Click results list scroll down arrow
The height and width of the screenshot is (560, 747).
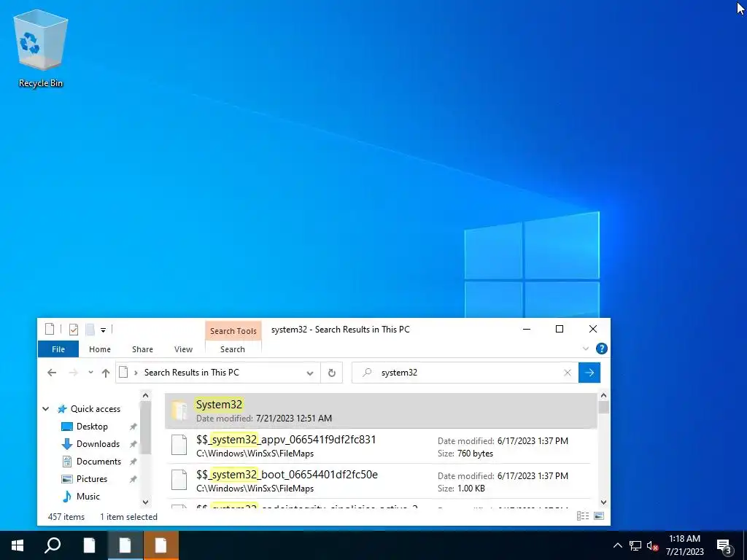pyautogui.click(x=603, y=502)
